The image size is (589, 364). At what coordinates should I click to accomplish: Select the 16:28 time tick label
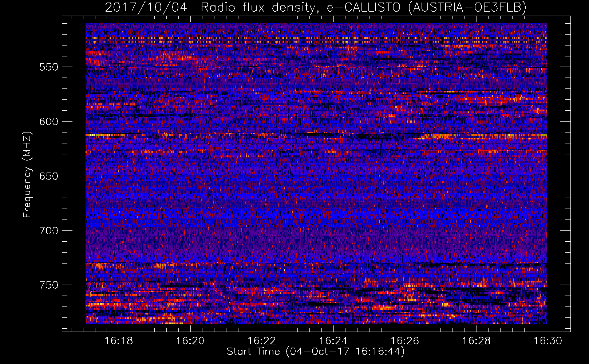click(x=476, y=341)
